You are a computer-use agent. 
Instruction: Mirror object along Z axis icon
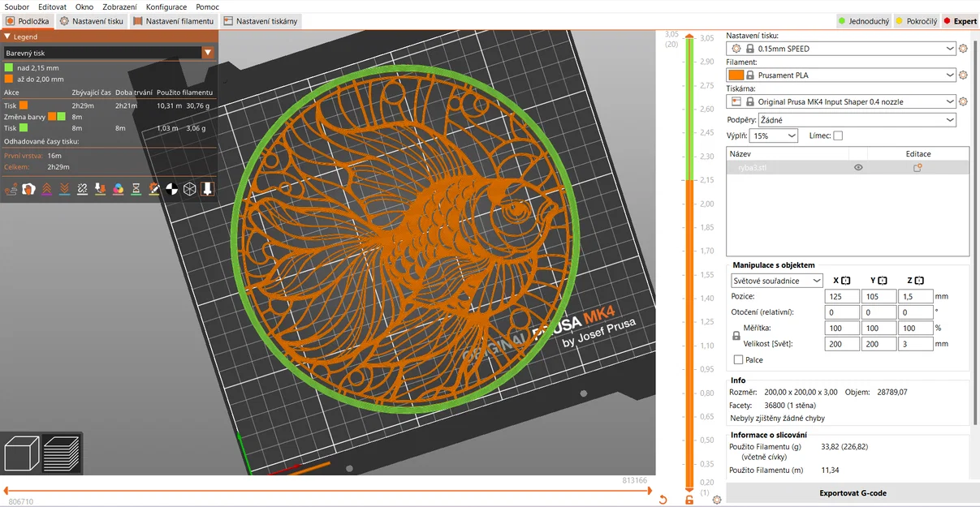pos(920,281)
